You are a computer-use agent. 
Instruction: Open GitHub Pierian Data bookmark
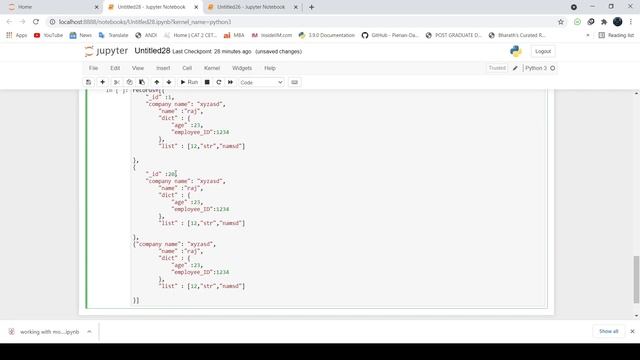coord(390,35)
